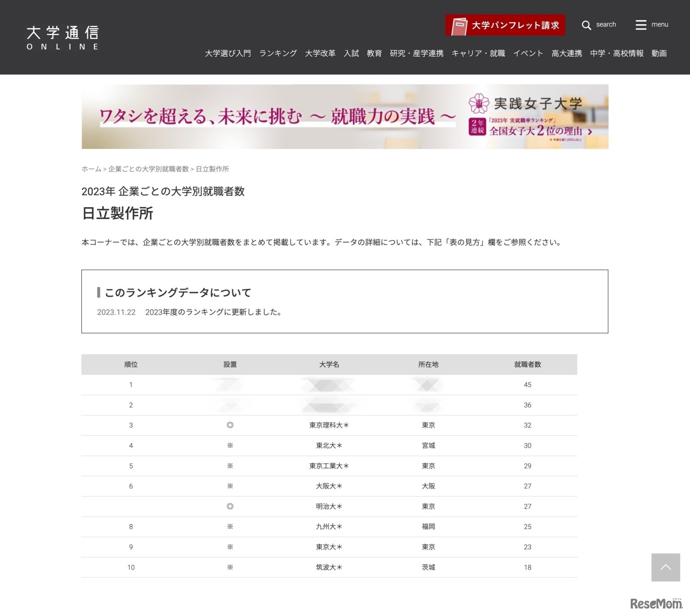The width and height of the screenshot is (690, 616).
Task: Open the キャリア・就職 navigation item
Action: tap(478, 53)
